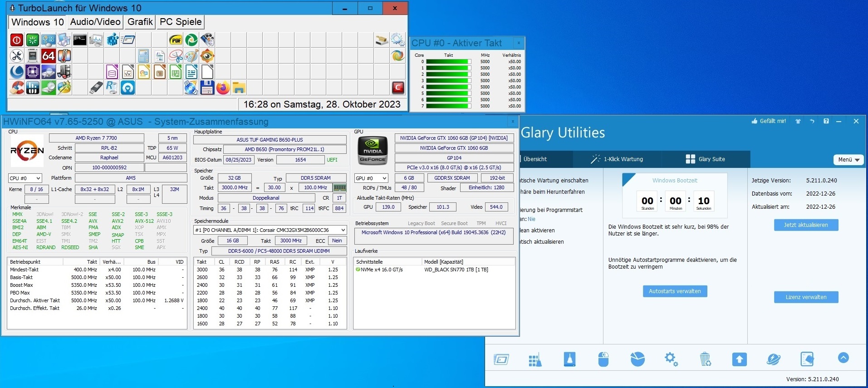This screenshot has height=388, width=868.
Task: Click the Ryzen logo in HWiNFO
Action: pyautogui.click(x=27, y=150)
